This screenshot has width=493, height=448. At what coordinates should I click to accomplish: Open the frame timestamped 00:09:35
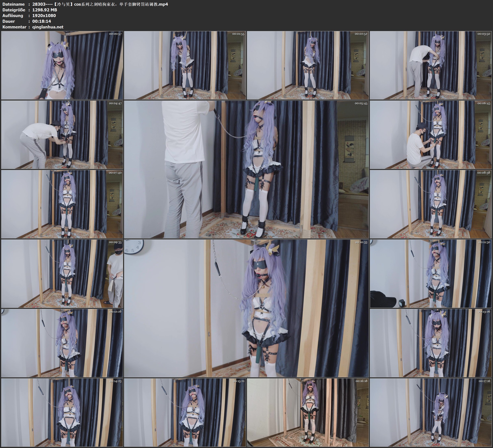click(62, 273)
